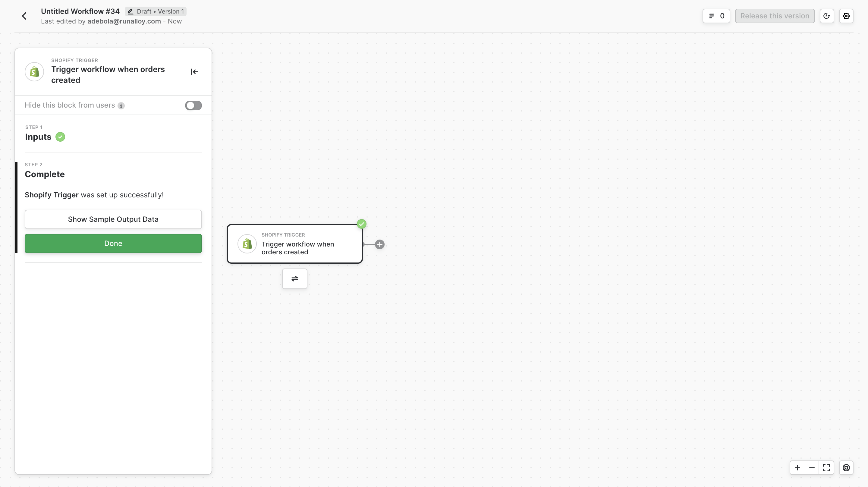
Task: Zoom out on the canvas
Action: 812,468
